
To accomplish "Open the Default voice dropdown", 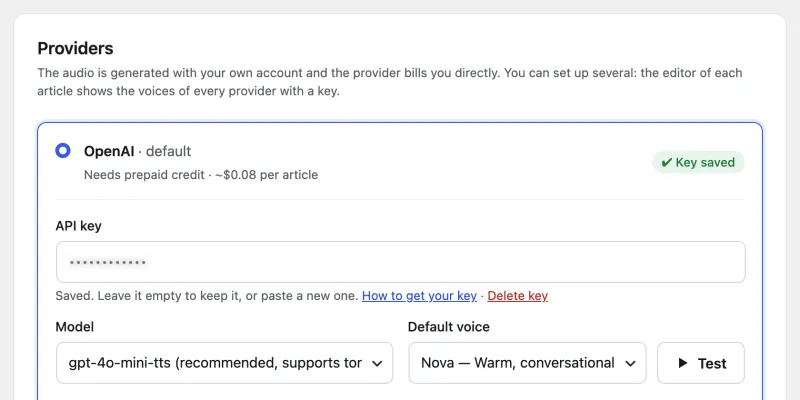I will 528,363.
